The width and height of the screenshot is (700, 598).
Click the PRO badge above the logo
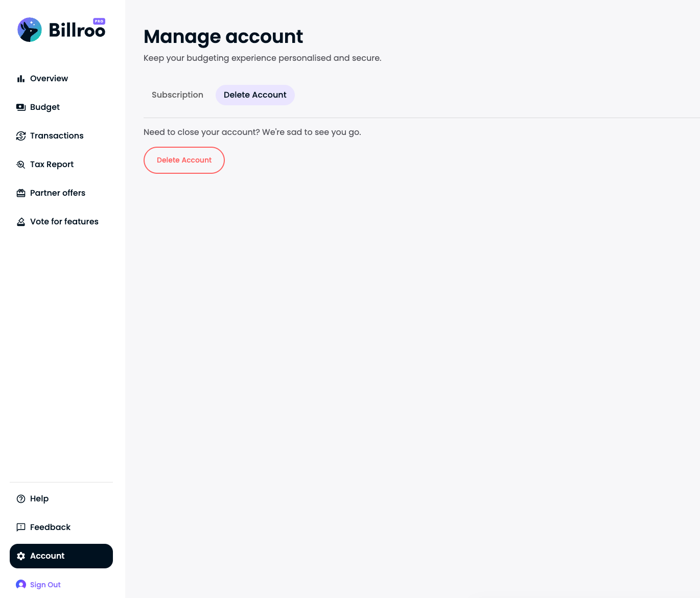[99, 21]
